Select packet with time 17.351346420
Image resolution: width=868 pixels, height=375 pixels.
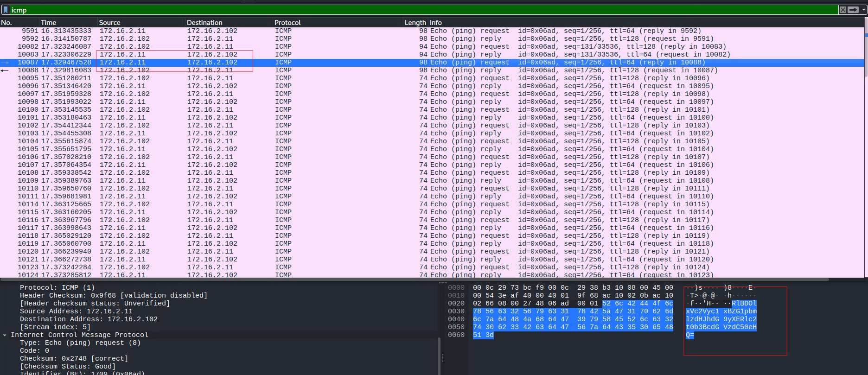432,86
